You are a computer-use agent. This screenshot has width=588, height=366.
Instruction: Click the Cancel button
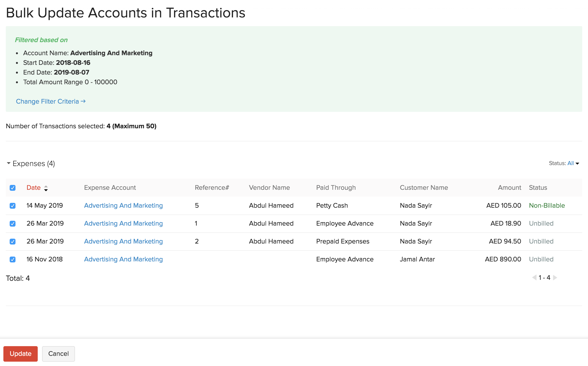(x=58, y=354)
